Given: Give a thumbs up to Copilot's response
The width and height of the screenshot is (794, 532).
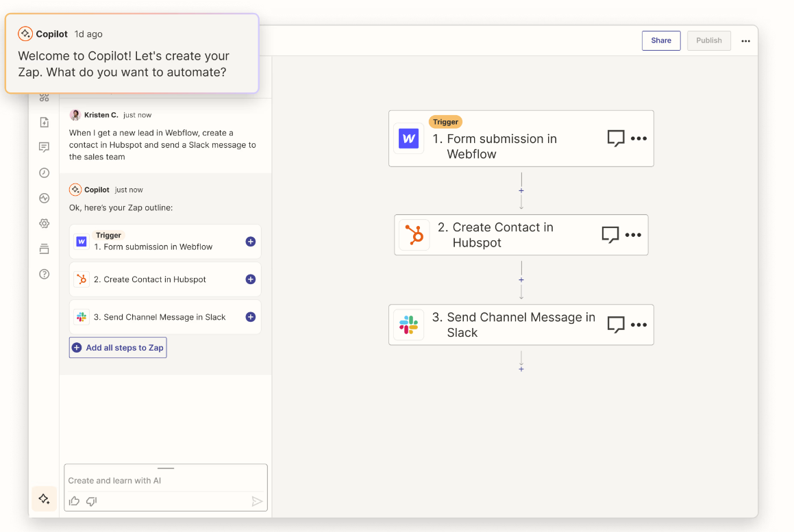Looking at the screenshot, I should coord(74,501).
